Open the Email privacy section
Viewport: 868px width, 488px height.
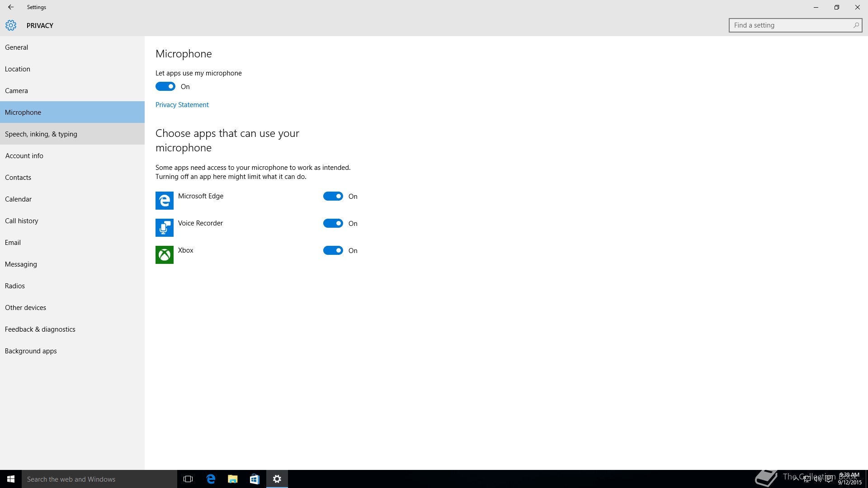[72, 242]
